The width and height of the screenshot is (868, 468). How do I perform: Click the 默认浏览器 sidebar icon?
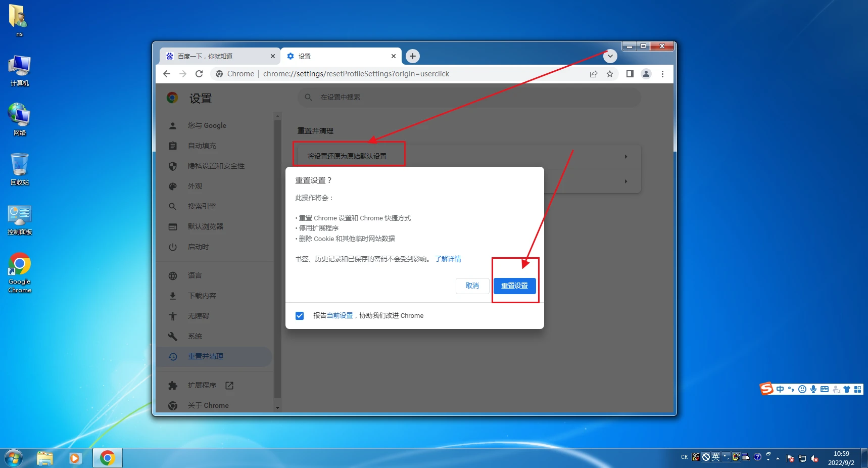coord(173,226)
